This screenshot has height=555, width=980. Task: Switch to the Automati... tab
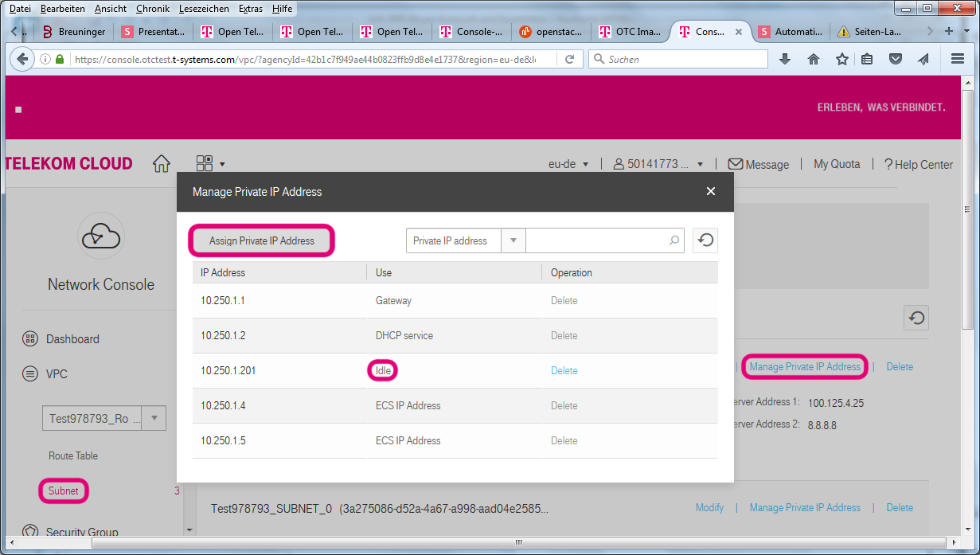point(791,32)
